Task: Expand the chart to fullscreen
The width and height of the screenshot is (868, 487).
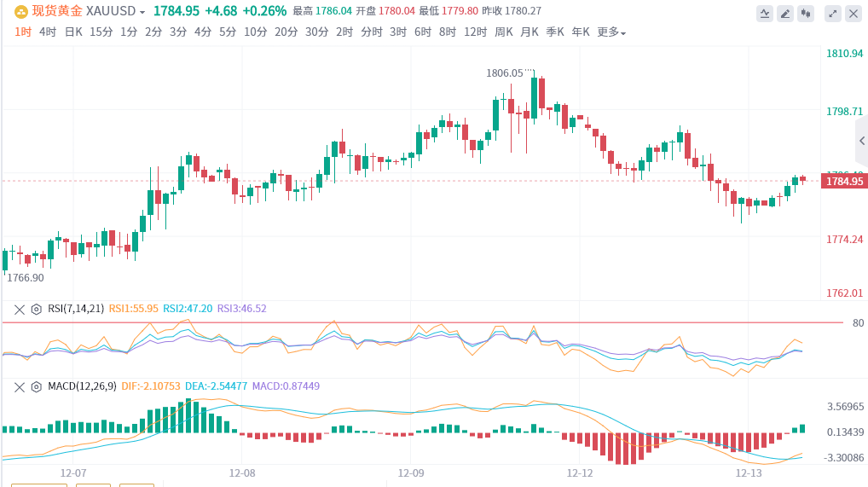Action: [832, 14]
